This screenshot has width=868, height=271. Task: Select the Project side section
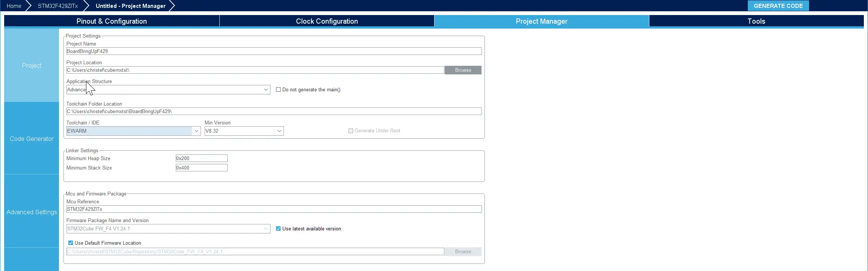point(32,65)
